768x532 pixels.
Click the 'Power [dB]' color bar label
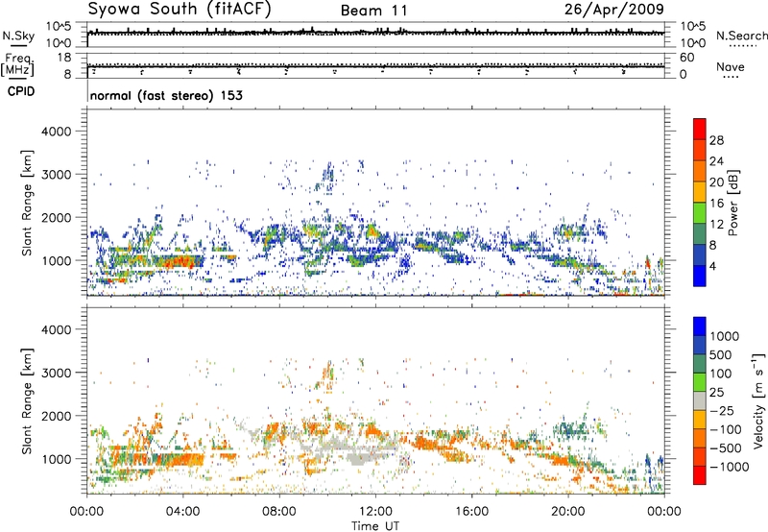click(732, 203)
